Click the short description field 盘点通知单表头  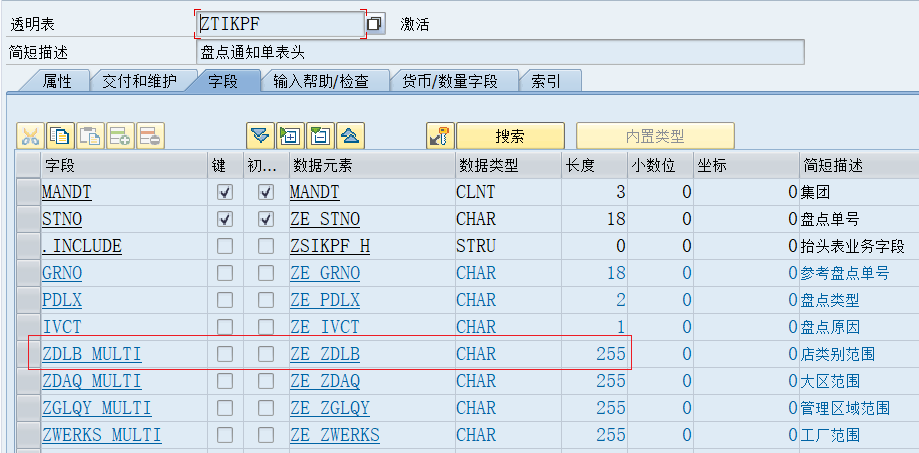500,53
